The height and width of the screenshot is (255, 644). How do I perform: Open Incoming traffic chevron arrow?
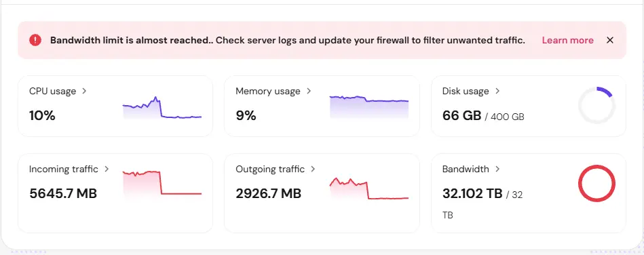(107, 169)
